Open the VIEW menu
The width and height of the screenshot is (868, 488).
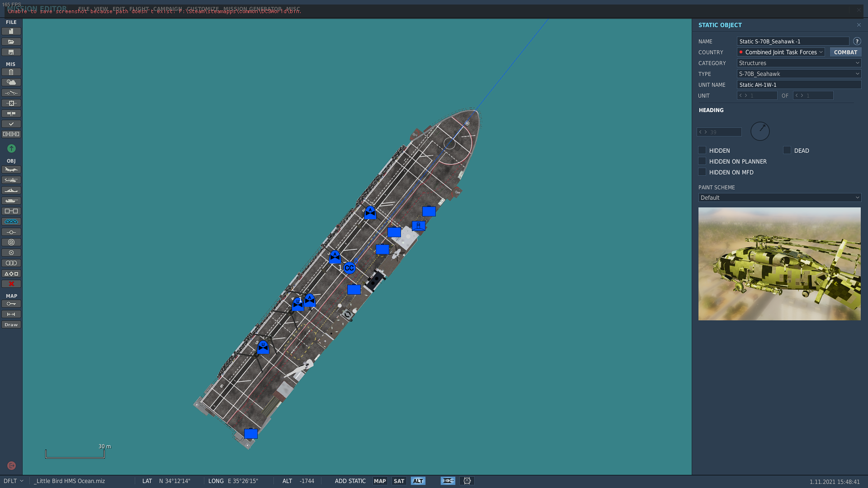tap(101, 9)
